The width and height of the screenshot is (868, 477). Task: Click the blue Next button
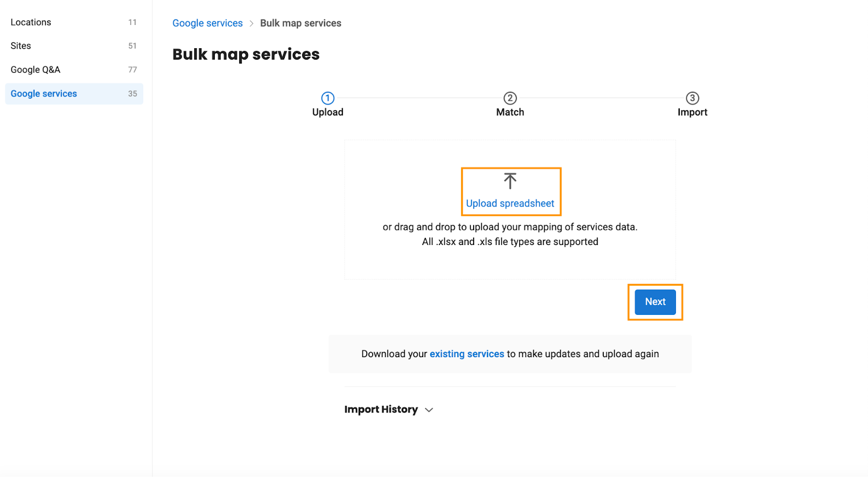[x=655, y=302]
